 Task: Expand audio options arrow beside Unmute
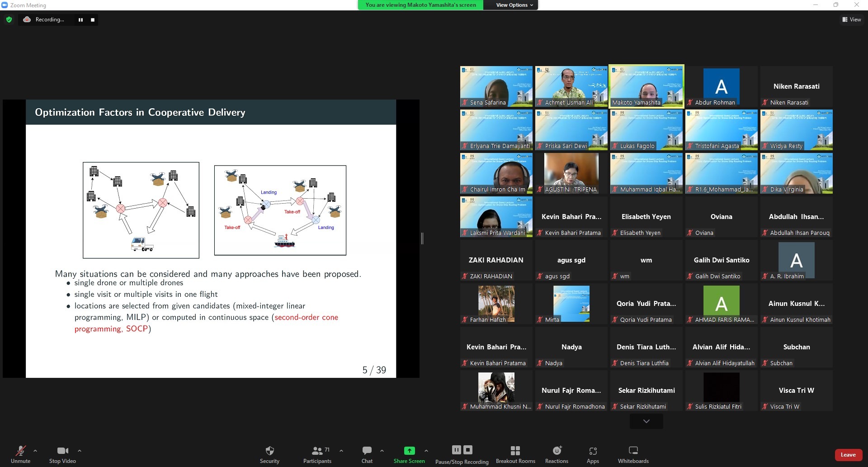click(x=35, y=451)
